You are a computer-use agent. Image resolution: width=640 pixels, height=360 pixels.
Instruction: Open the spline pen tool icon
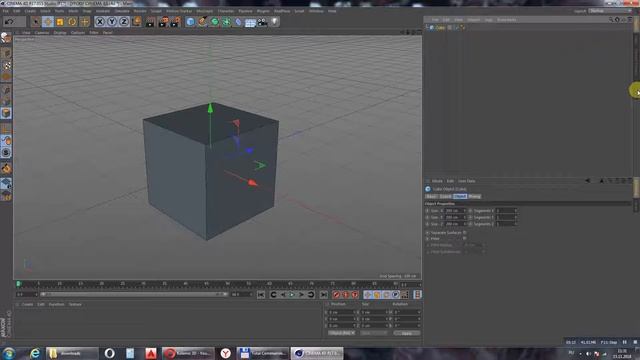coord(202,22)
